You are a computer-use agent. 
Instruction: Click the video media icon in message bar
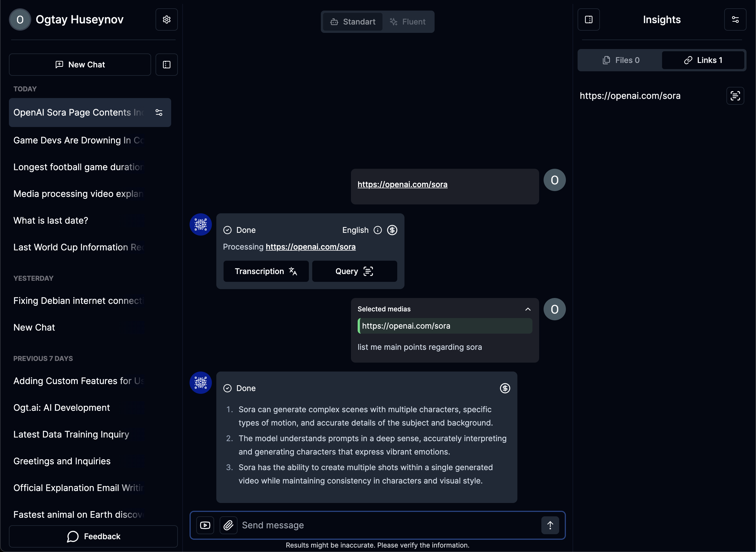tap(205, 525)
